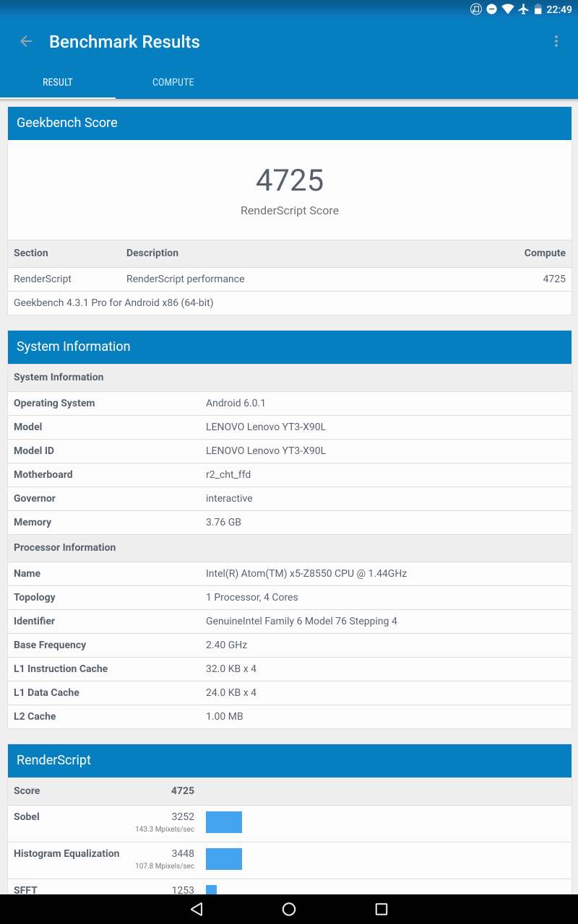Tap the Geekbench Score section header
Image resolution: width=578 pixels, height=924 pixels.
[x=289, y=123]
